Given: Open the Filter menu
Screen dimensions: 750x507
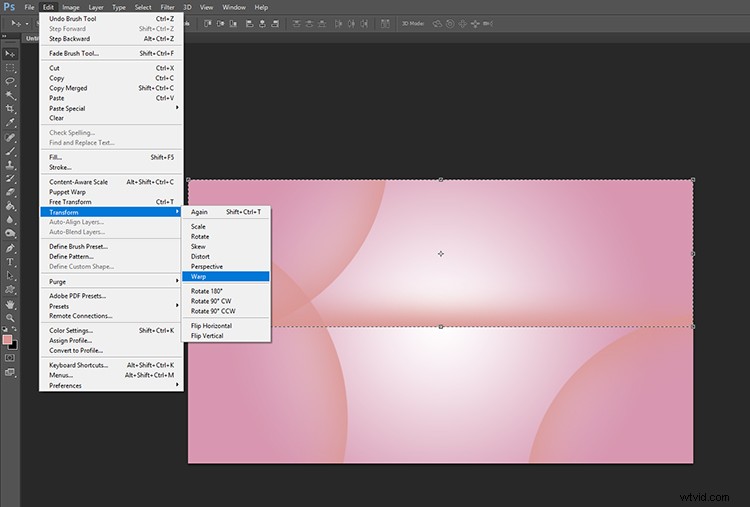Looking at the screenshot, I should 167,7.
